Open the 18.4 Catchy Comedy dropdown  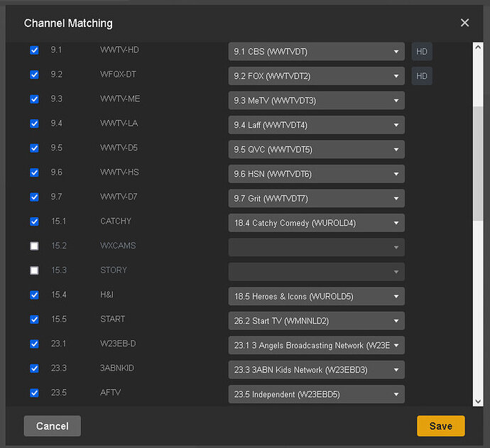point(317,223)
